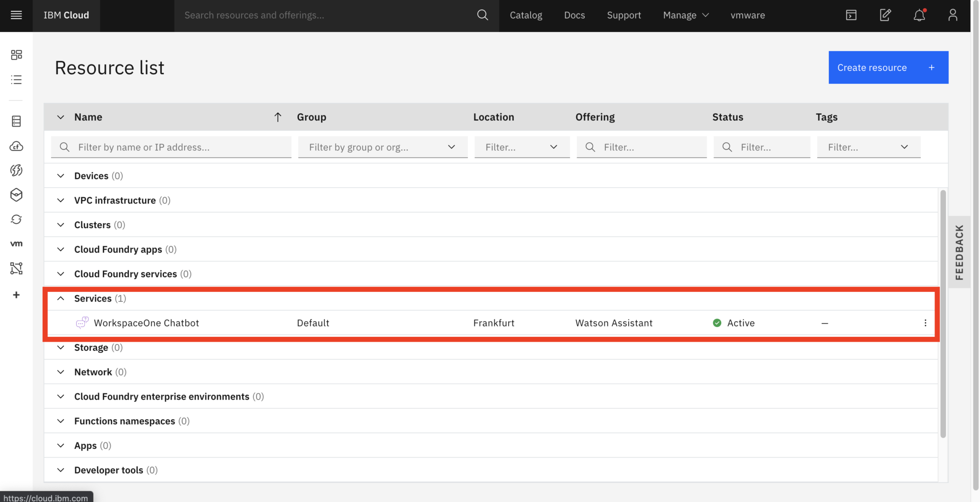Open notifications via the bell icon
Screen dimensions: 980x502
[x=919, y=15]
